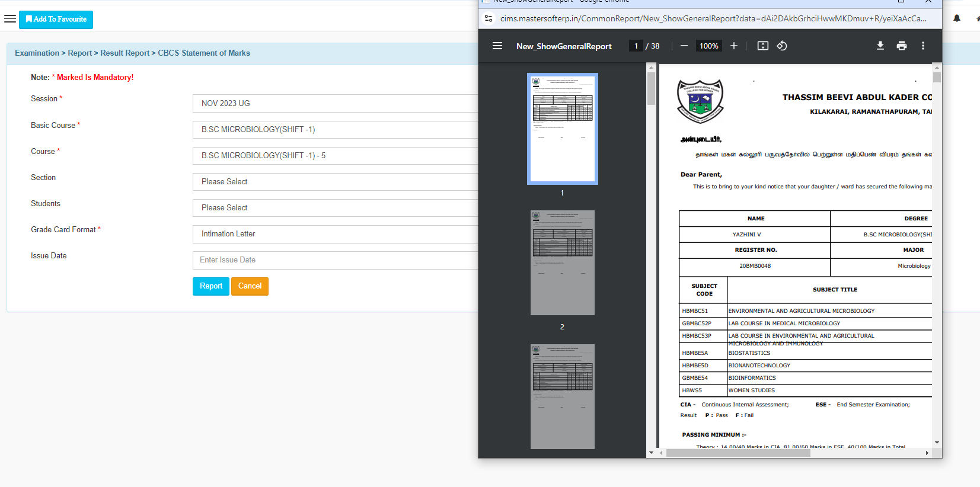Zoom in the PDF document
980x487 pixels.
click(734, 46)
